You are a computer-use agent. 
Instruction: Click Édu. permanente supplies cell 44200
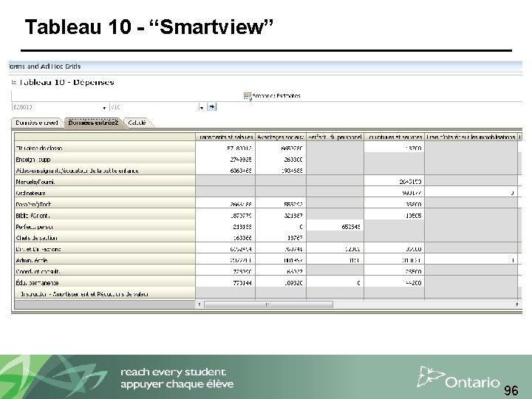(395, 282)
